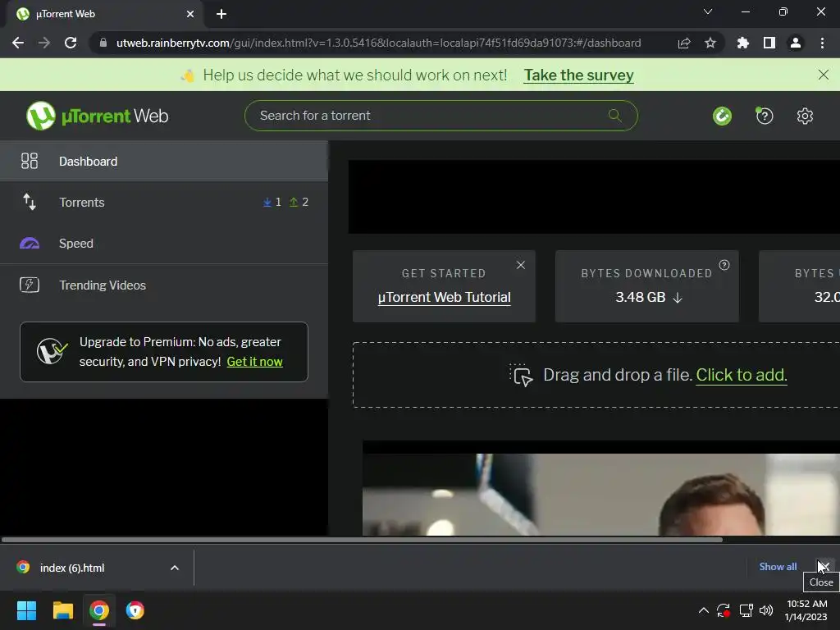Click Show all downloads
The width and height of the screenshot is (840, 630).
[778, 567]
